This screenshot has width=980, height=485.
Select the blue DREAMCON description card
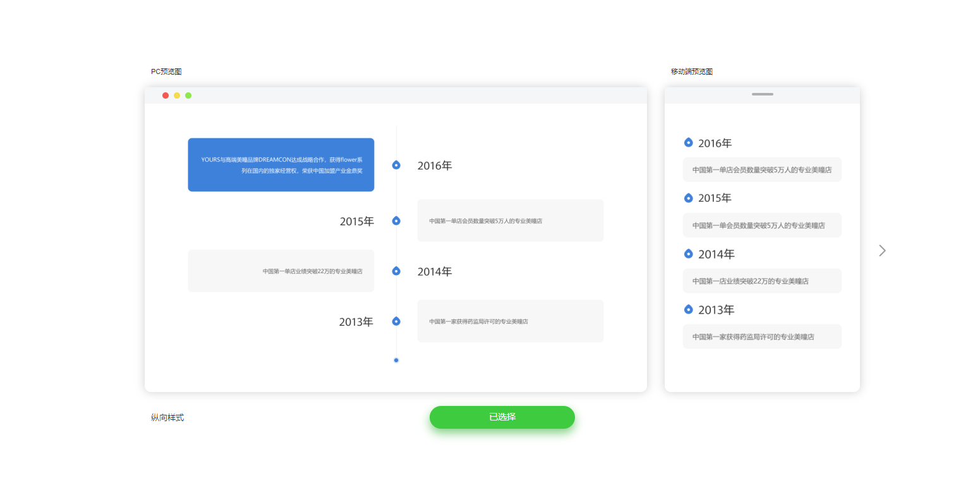(x=281, y=164)
